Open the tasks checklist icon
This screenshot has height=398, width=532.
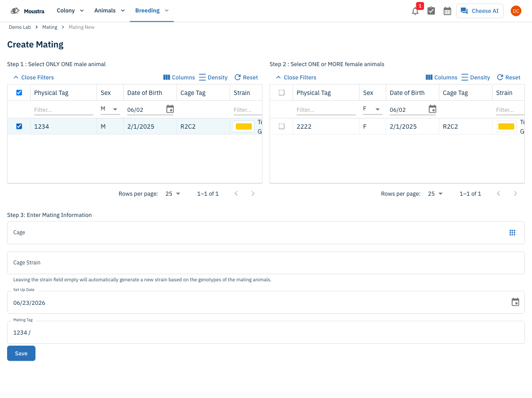(431, 11)
